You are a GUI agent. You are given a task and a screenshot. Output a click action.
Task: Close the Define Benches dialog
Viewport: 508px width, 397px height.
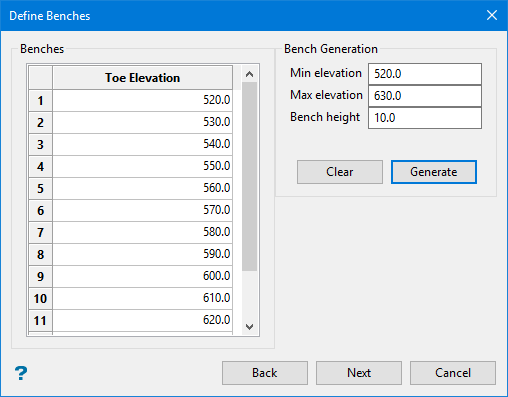click(492, 15)
